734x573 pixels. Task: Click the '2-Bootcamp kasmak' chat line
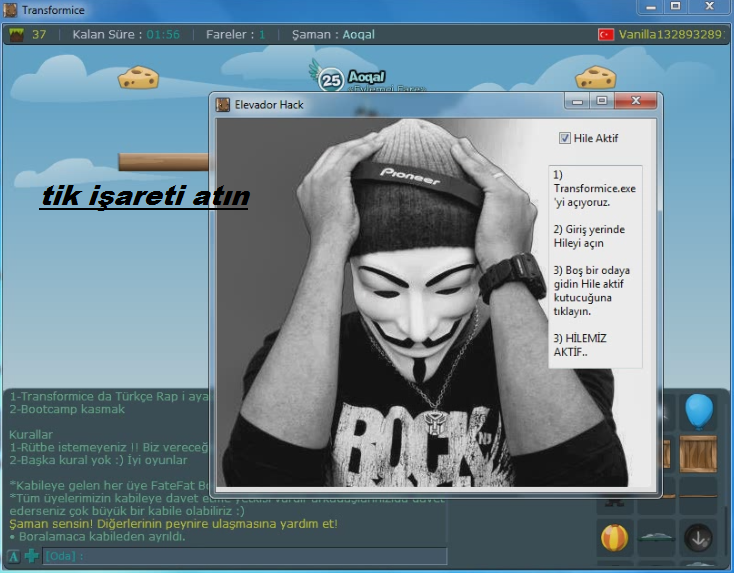67,409
